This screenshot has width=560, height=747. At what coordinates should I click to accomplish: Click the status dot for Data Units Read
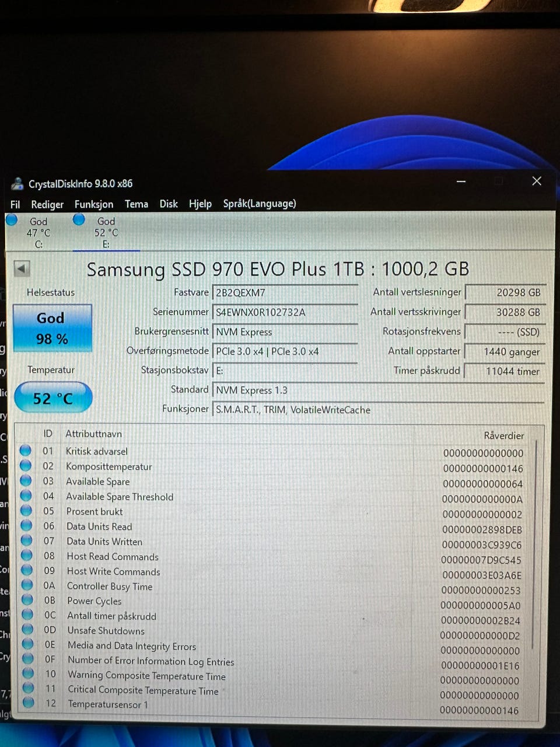coord(26,525)
